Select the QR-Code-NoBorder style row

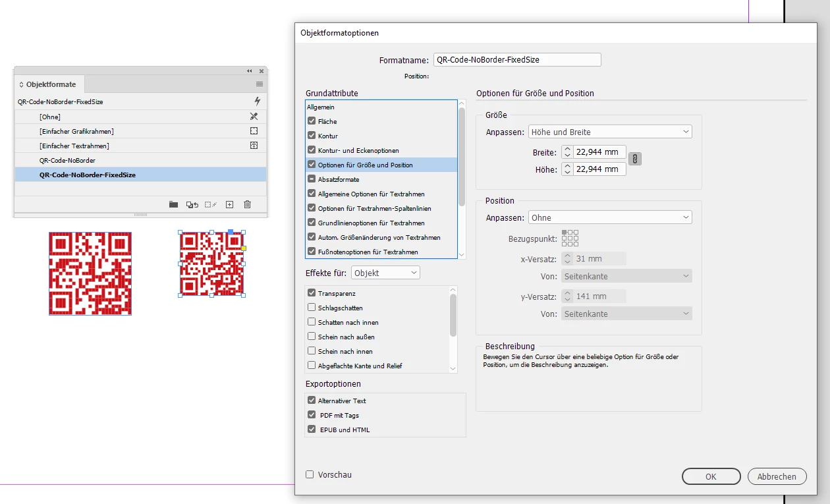tap(140, 160)
